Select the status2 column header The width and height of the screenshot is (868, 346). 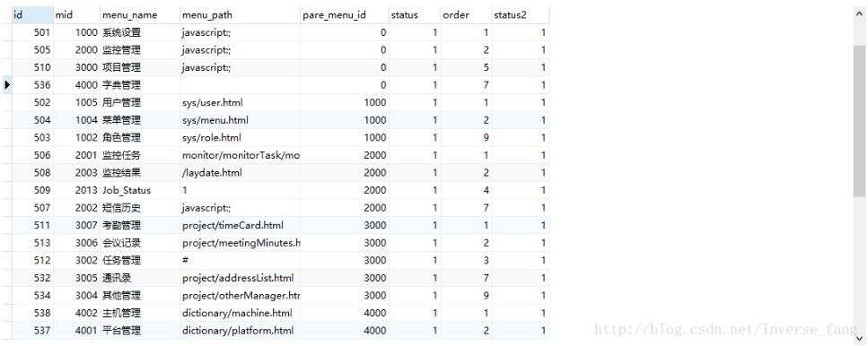tap(521, 15)
